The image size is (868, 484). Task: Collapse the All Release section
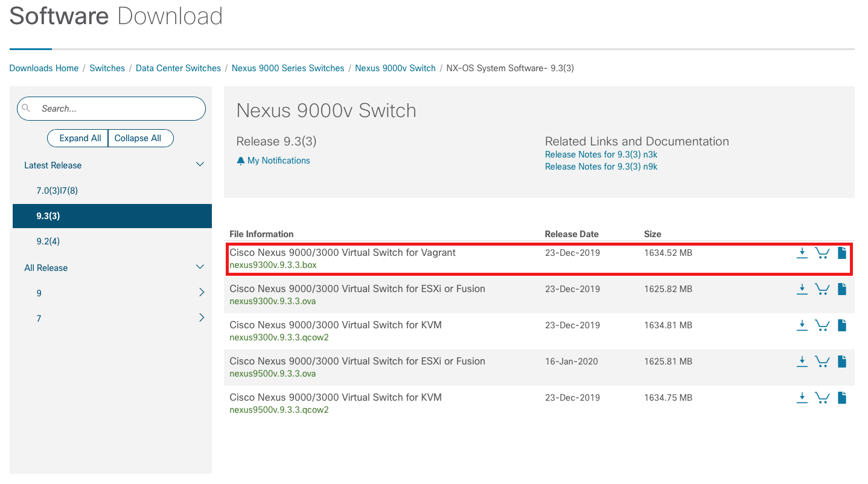click(200, 267)
